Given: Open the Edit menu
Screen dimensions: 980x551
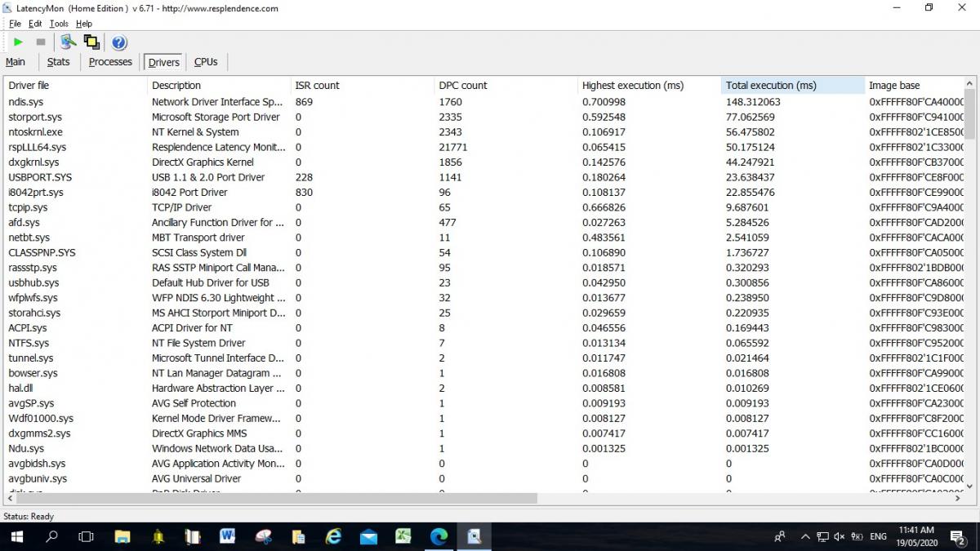Looking at the screenshot, I should pos(35,24).
